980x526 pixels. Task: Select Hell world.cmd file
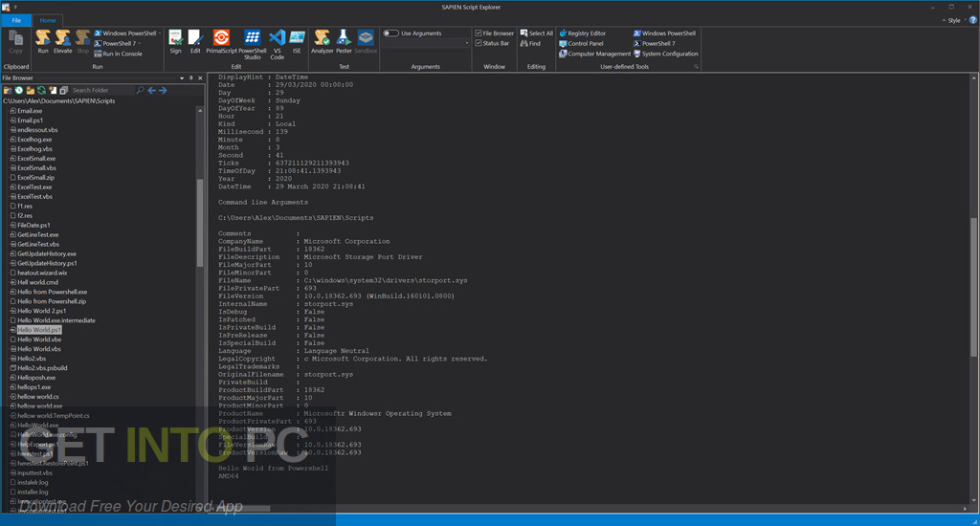point(37,282)
